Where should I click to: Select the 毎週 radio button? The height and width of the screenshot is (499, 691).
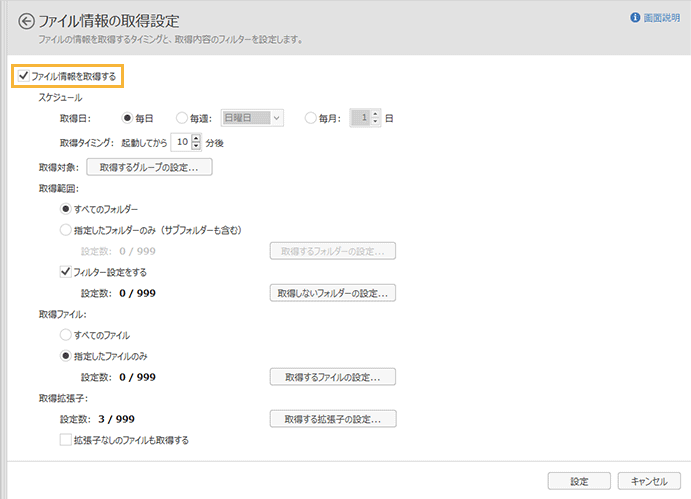[x=182, y=118]
